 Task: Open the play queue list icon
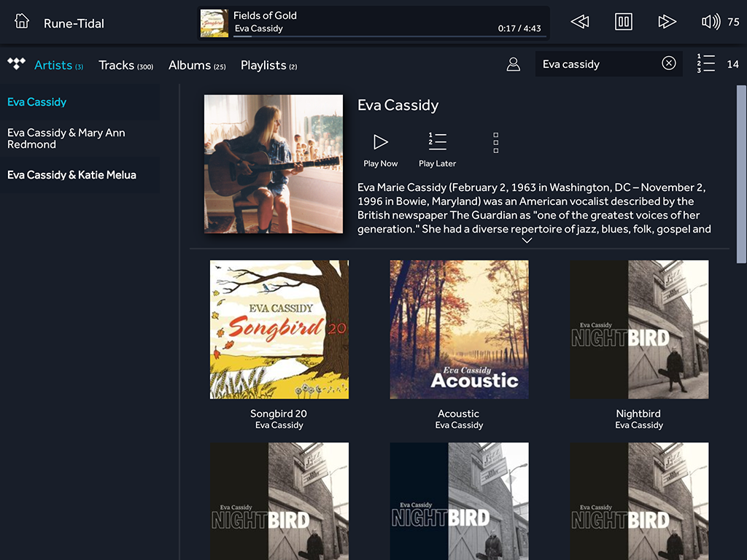pos(705,63)
